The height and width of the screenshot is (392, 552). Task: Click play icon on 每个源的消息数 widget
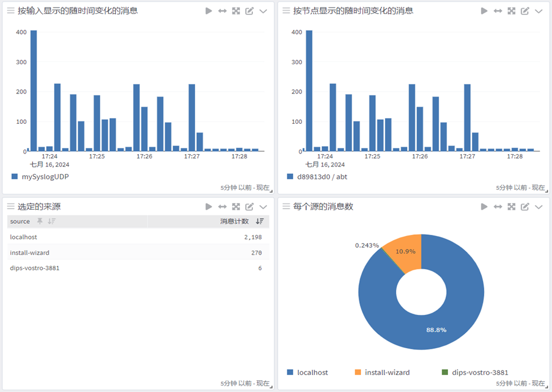coord(484,207)
